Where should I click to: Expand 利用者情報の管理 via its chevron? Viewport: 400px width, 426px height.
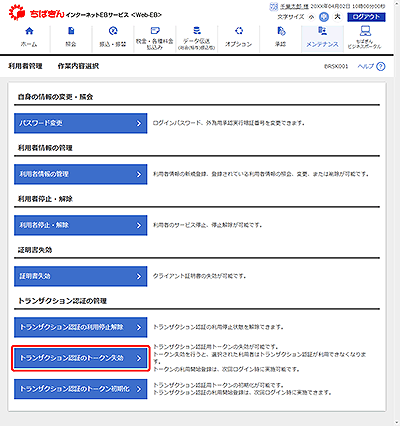[x=139, y=174]
